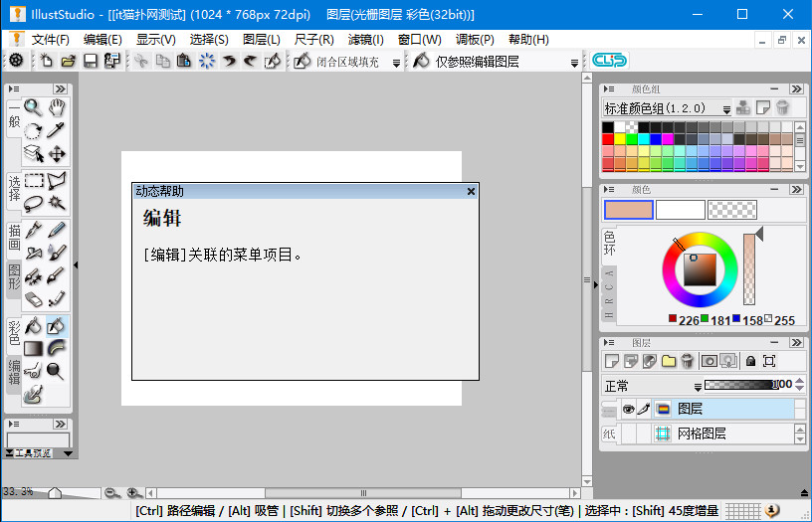Select the Magnifier zoom tool

tap(33, 107)
